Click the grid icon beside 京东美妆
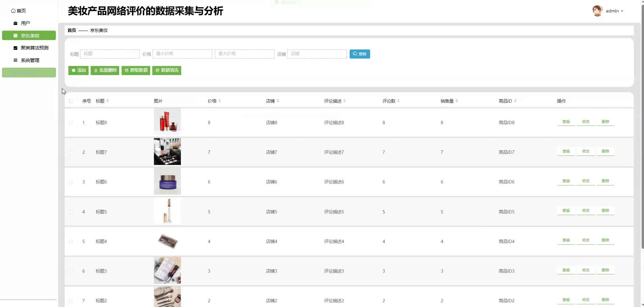Screen dimensions: 644x307 click(15, 36)
